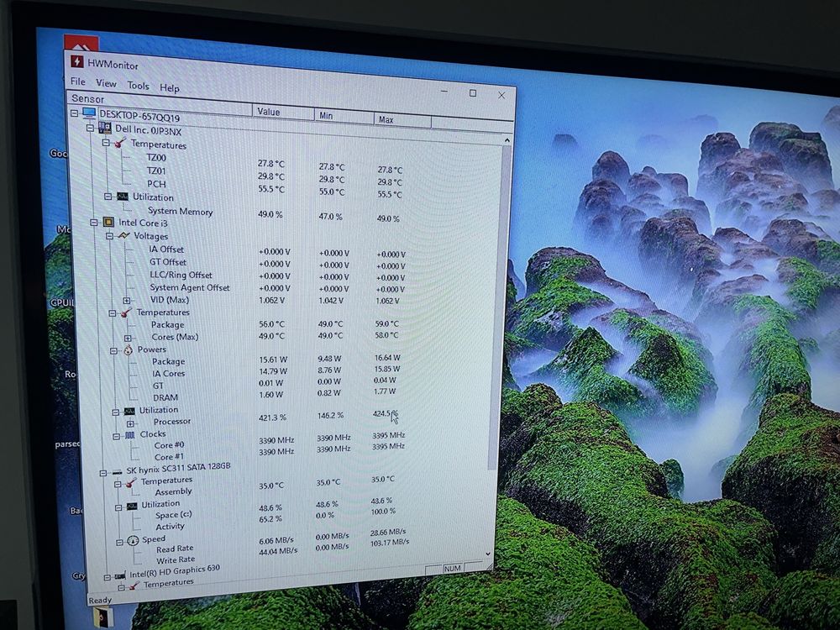Expand the Cores (Max) temperature row

coord(128,338)
